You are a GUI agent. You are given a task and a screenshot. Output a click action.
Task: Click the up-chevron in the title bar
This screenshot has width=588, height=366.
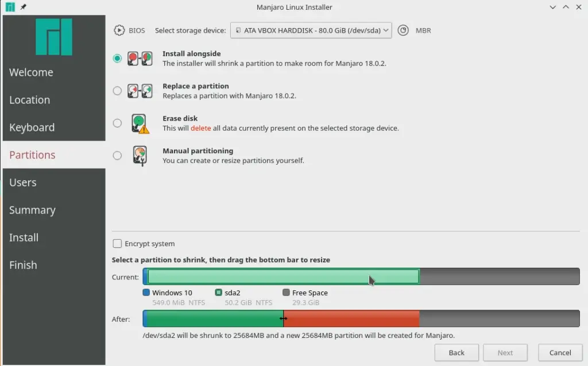[x=566, y=7]
